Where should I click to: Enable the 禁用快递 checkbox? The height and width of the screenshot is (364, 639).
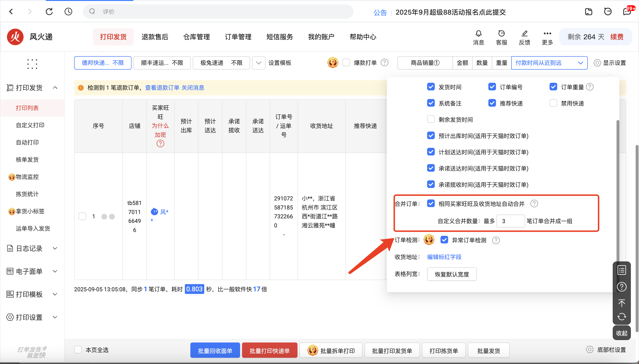[x=553, y=103]
